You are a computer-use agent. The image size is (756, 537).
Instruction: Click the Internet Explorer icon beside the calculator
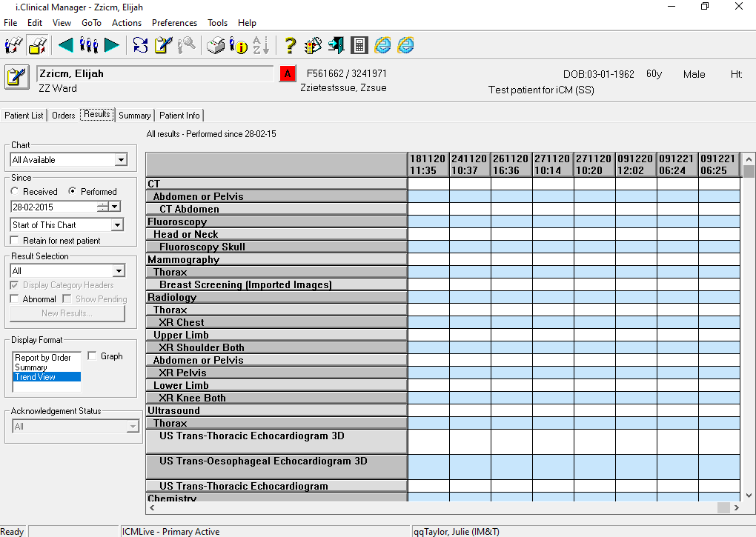tap(383, 45)
